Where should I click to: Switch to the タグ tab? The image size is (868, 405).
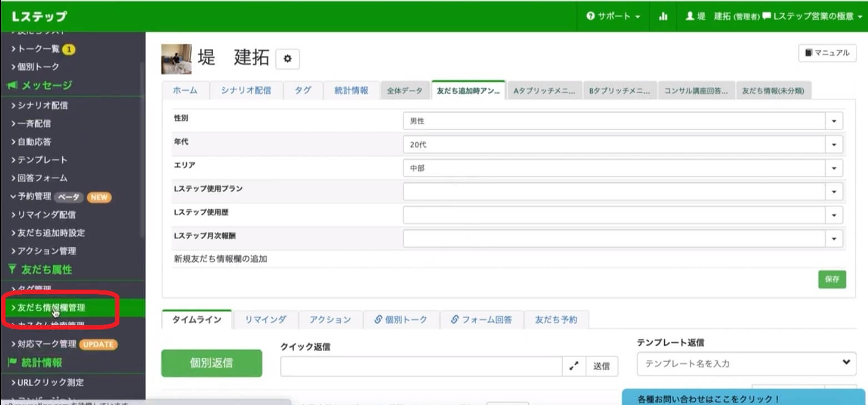click(x=303, y=90)
